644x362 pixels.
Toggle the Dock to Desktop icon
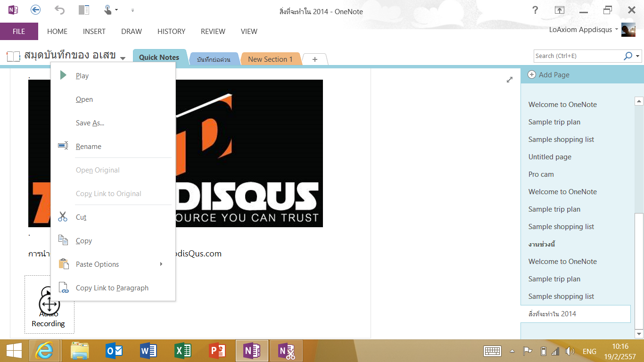(x=84, y=9)
